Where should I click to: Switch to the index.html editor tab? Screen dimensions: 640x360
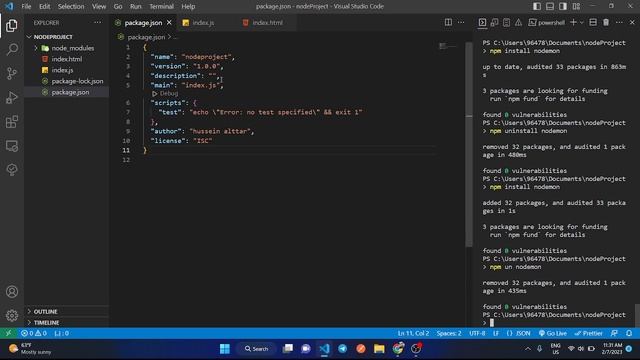267,22
